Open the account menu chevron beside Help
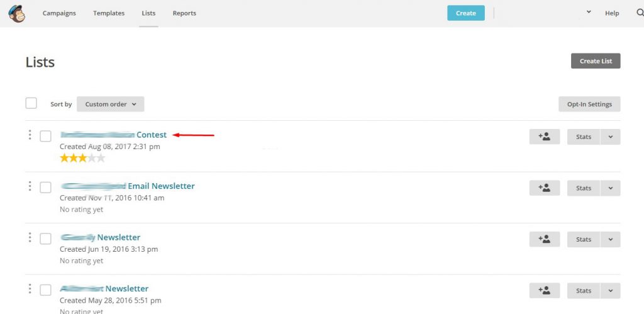644x314 pixels. point(589,13)
